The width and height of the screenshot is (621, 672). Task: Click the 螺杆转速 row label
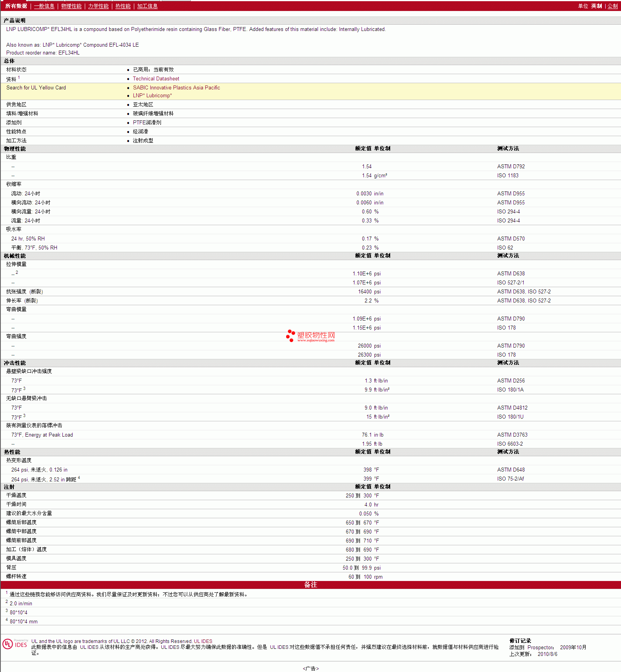tap(16, 577)
